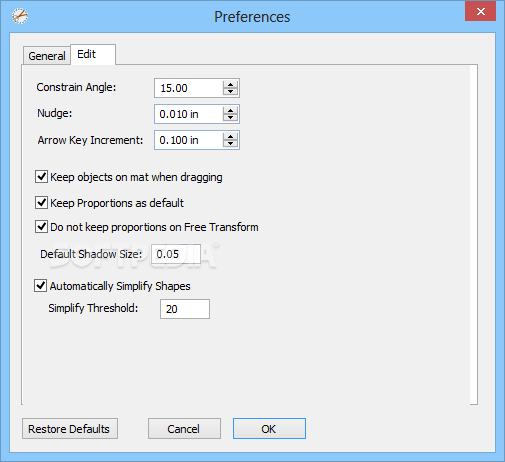This screenshot has height=462, width=505.
Task: Decrease Constrain Angle with down arrow
Action: [230, 92]
